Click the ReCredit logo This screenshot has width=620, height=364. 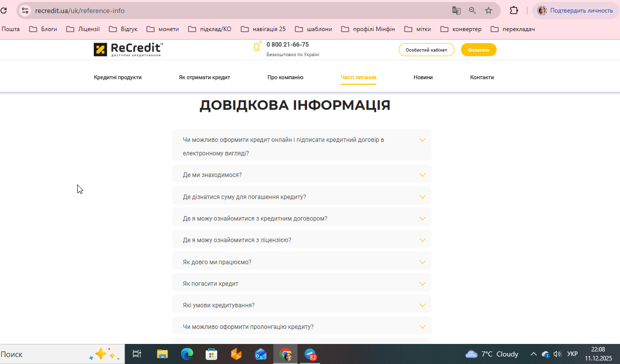point(128,49)
